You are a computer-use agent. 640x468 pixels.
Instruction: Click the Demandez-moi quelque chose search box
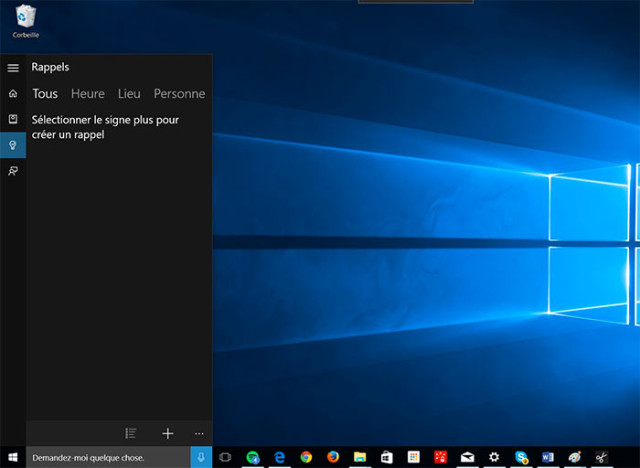pos(108,457)
